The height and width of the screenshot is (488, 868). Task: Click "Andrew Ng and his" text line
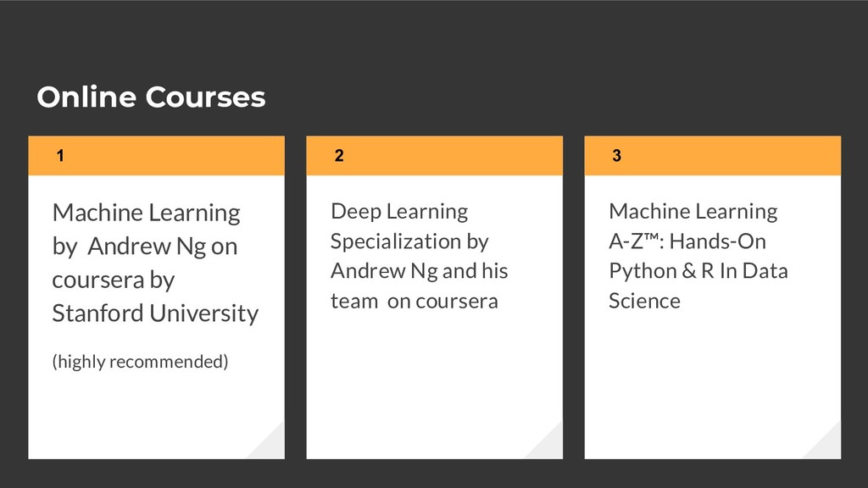tap(419, 272)
